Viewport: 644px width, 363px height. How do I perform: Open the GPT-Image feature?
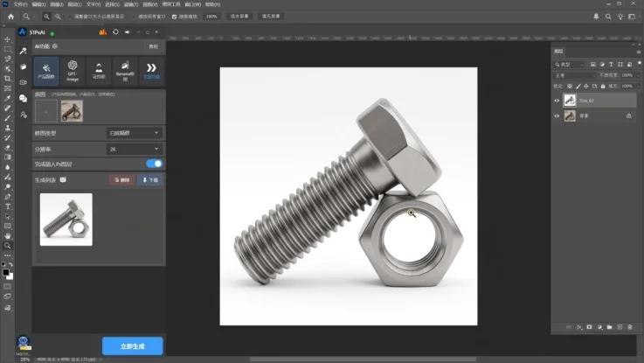pos(73,71)
